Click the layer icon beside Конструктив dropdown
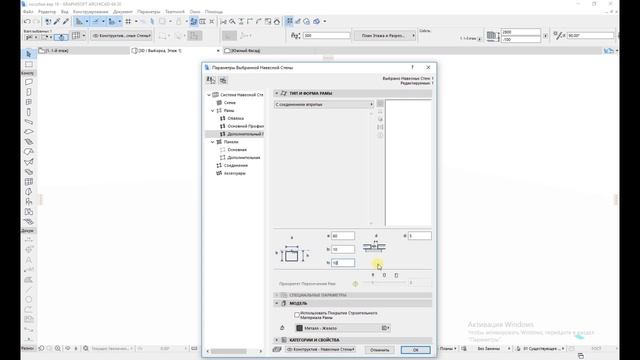The image size is (640, 360). (278, 349)
